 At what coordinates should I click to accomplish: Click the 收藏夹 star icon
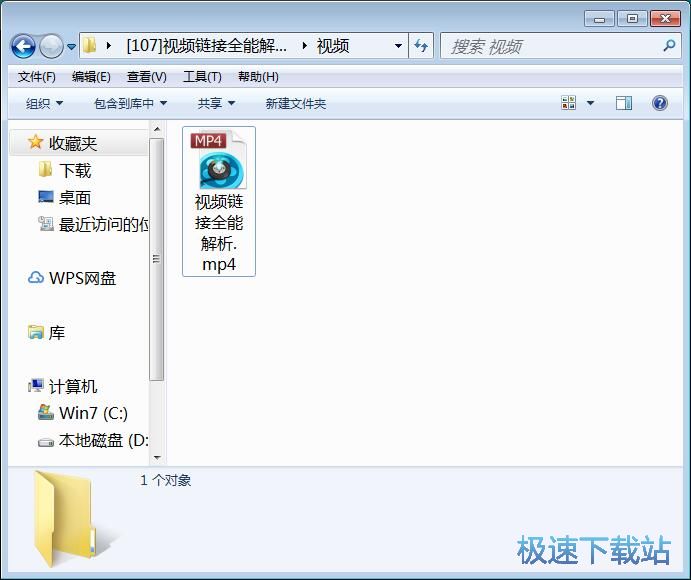pyautogui.click(x=35, y=142)
